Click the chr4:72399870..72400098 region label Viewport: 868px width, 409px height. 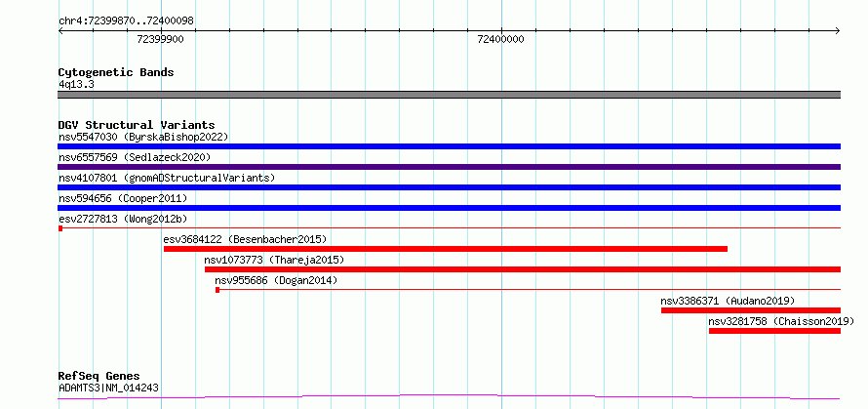[126, 20]
